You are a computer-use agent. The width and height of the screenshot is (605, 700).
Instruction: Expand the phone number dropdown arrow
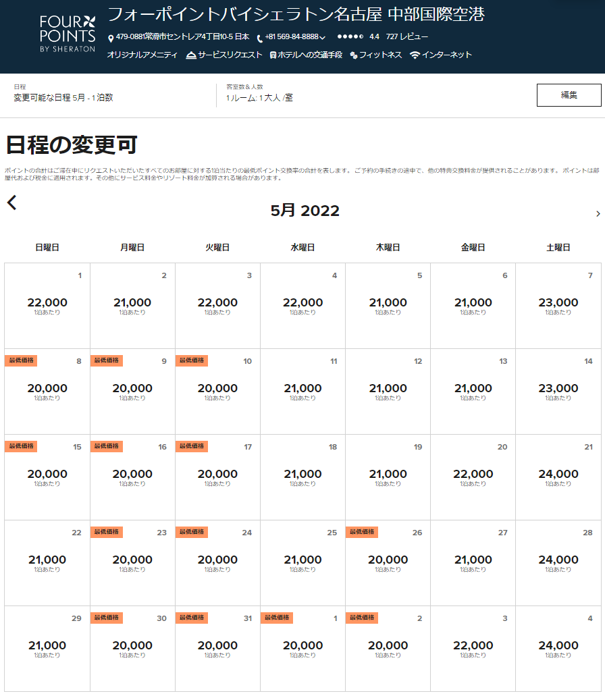pos(323,38)
